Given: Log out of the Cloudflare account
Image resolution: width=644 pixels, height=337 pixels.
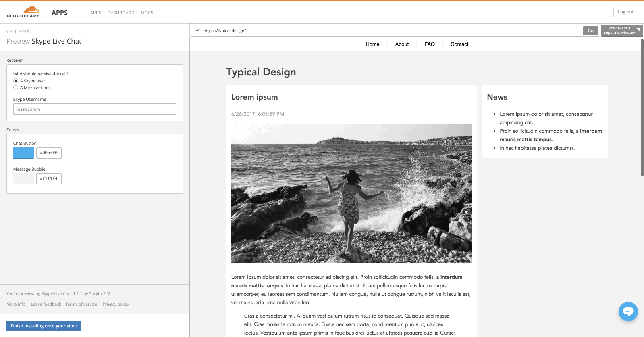Looking at the screenshot, I should (x=625, y=12).
